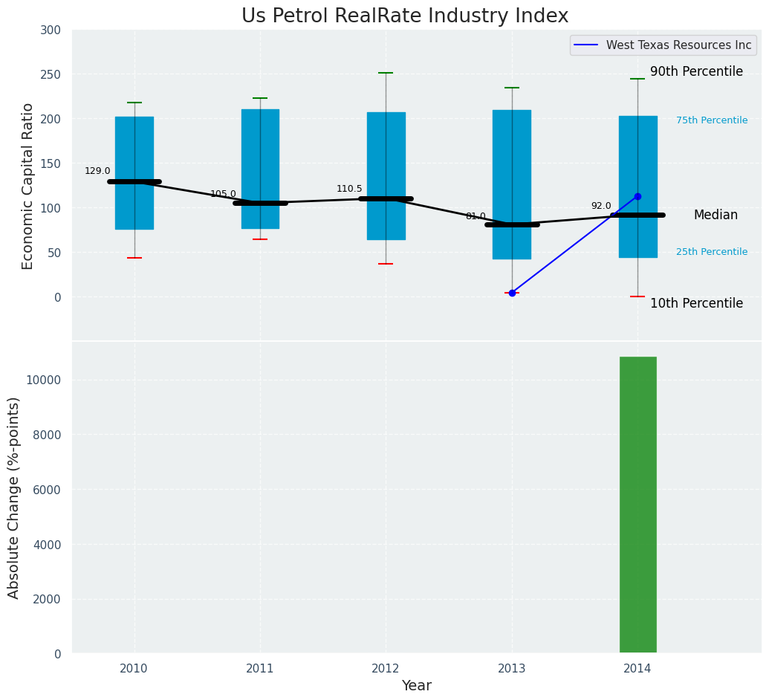
Task: Click the 10th Percentile annotation
Action: tap(696, 303)
